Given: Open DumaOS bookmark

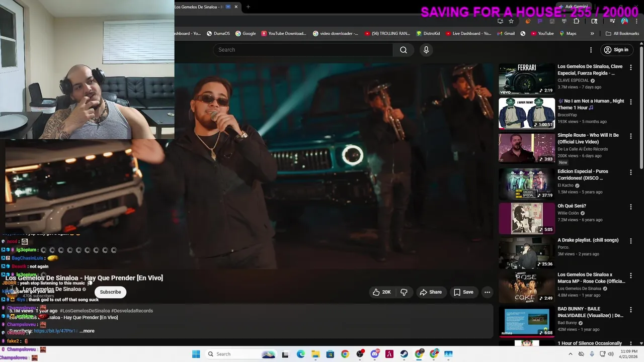Looking at the screenshot, I should (x=218, y=34).
